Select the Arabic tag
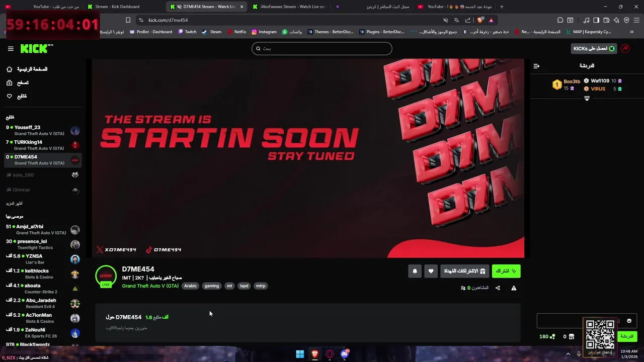The height and width of the screenshot is (362, 644). tap(190, 286)
